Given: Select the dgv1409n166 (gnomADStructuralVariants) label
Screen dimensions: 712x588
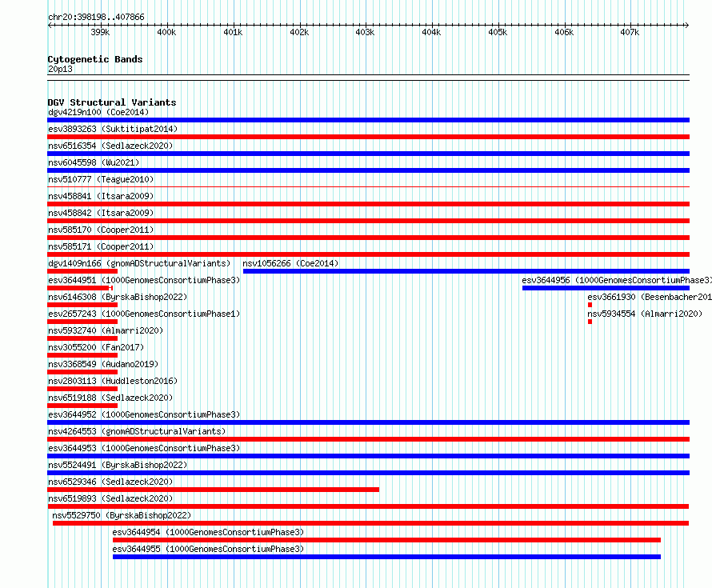Looking at the screenshot, I should click(139, 263).
